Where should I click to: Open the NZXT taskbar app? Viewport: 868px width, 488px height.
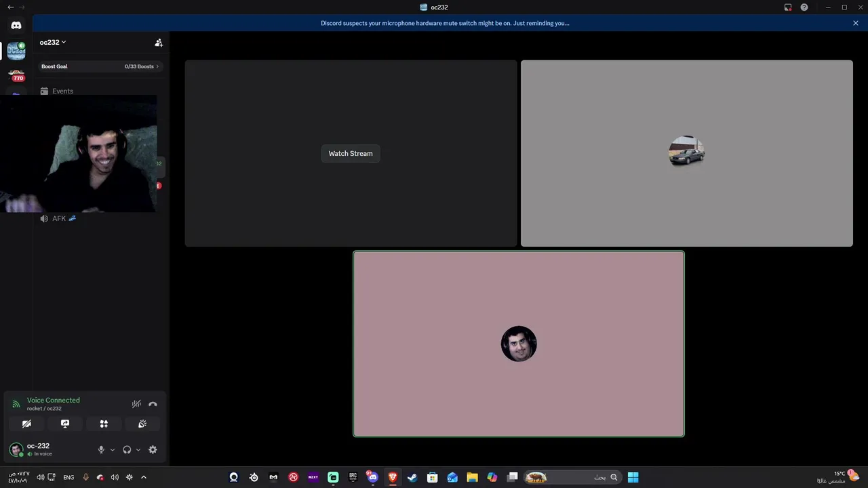(313, 477)
